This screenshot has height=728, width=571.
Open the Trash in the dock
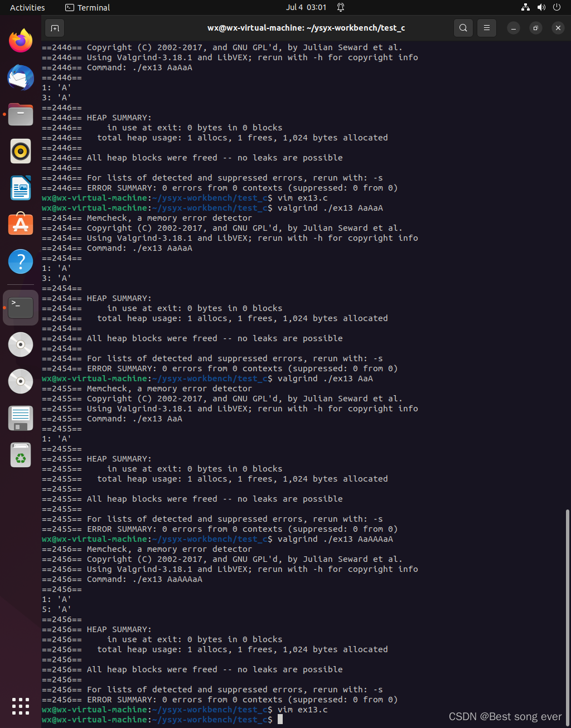click(21, 455)
